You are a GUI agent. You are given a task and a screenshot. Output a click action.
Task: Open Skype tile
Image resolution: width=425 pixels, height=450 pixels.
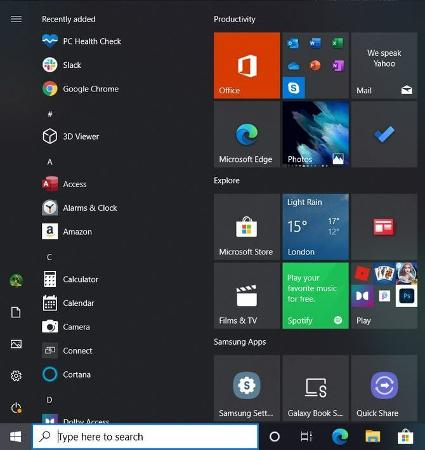point(294,88)
